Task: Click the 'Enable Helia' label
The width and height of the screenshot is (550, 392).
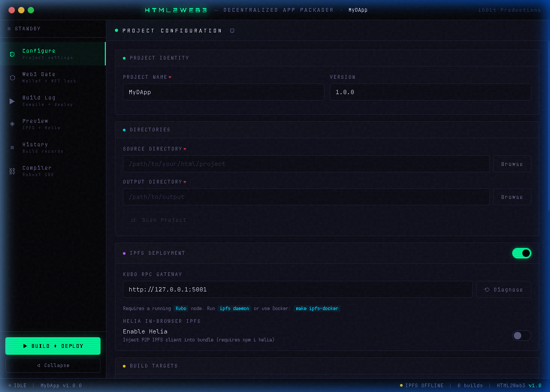Action: [x=145, y=331]
